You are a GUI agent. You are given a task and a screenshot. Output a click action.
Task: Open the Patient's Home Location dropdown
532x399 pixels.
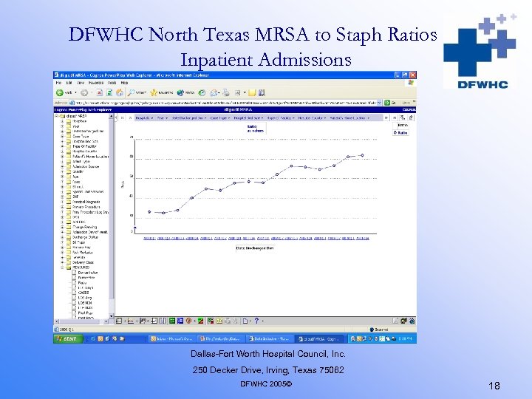click(x=349, y=117)
